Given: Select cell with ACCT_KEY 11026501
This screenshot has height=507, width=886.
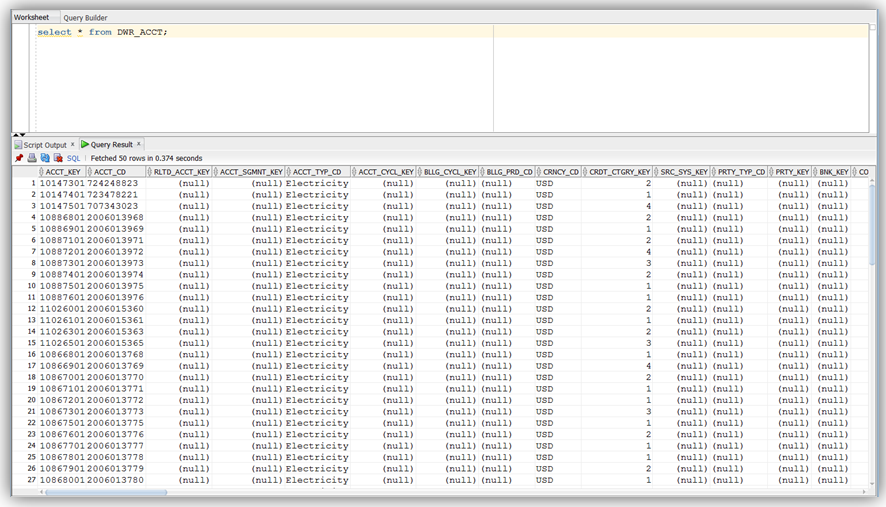Looking at the screenshot, I should [x=62, y=343].
